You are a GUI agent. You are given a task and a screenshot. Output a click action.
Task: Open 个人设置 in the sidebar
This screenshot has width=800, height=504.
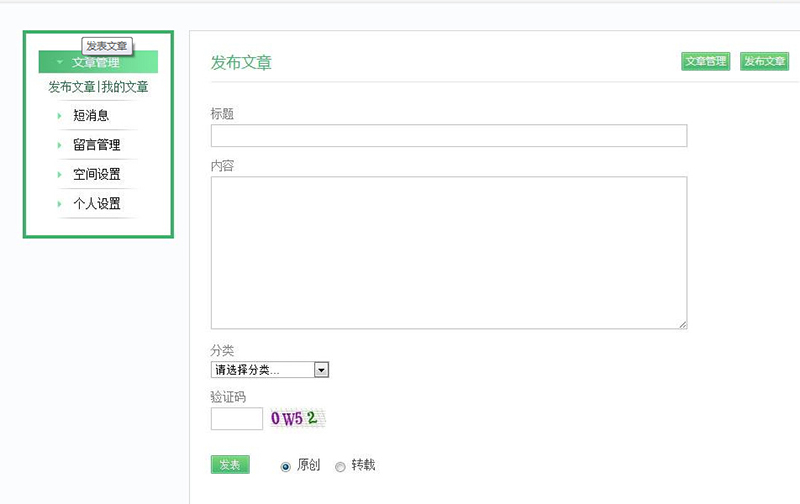click(97, 204)
